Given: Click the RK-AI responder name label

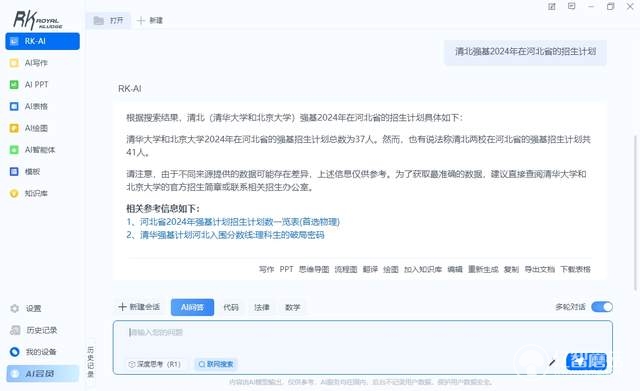Looking at the screenshot, I should point(130,89).
